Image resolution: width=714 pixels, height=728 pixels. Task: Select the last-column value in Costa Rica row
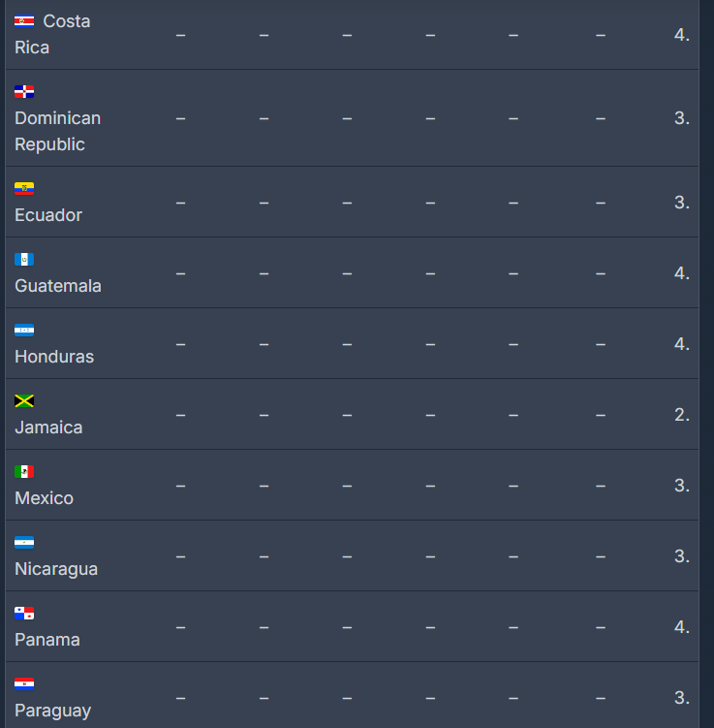click(x=682, y=35)
